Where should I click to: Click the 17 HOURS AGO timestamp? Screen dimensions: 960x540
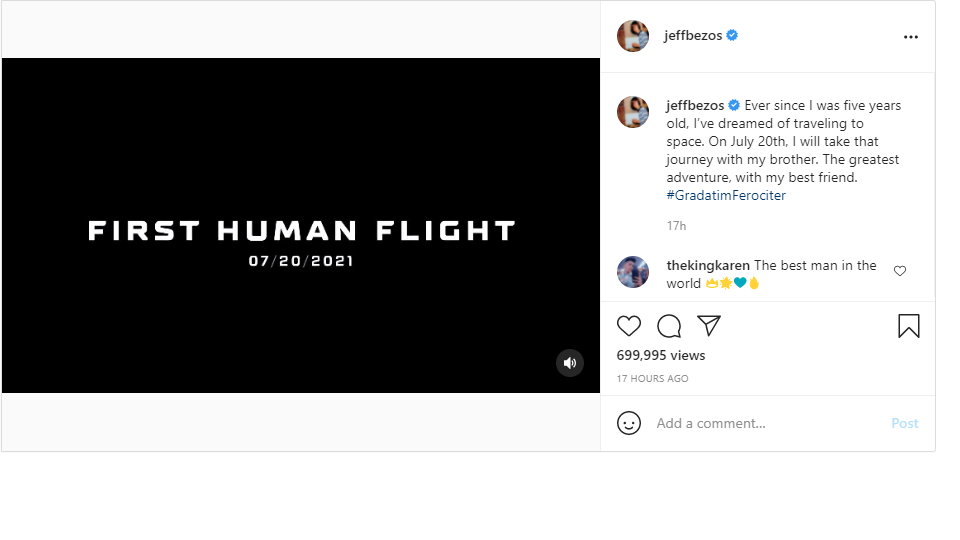652,378
